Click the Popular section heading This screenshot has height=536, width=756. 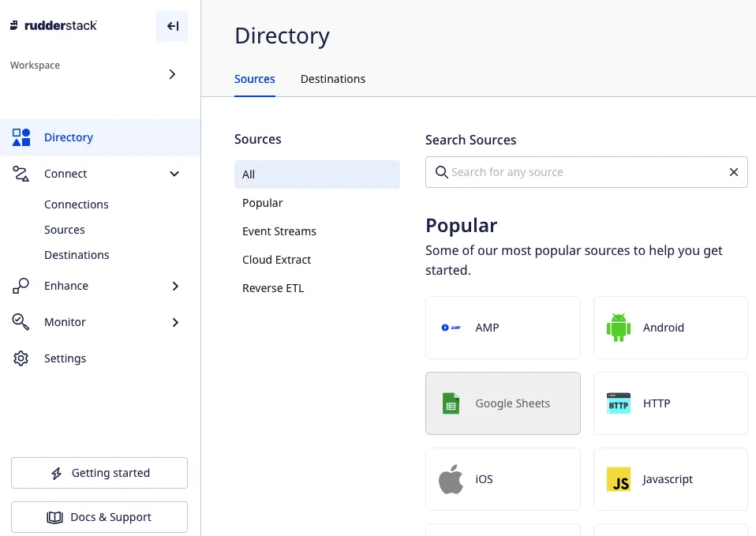point(462,226)
